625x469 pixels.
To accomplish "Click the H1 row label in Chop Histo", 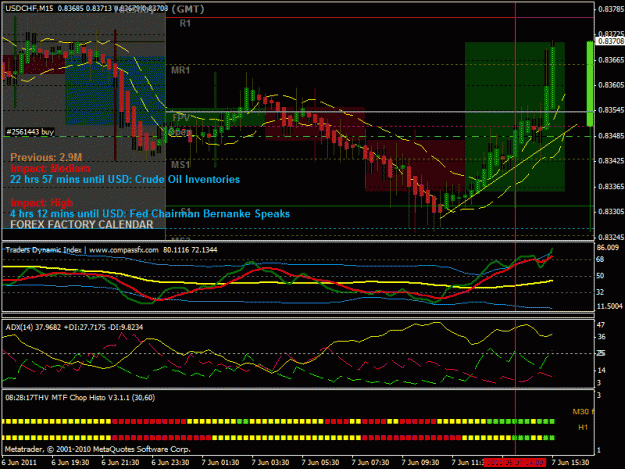I will [583, 428].
